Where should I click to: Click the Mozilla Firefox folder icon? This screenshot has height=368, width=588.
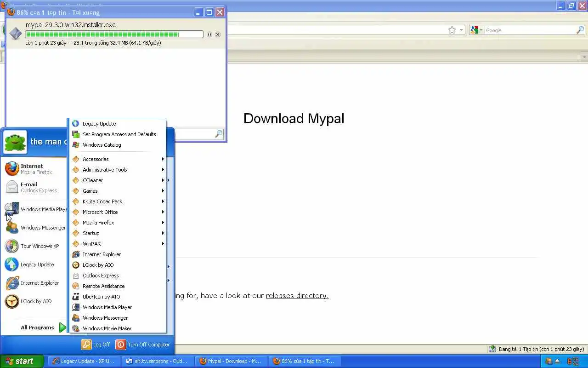76,223
